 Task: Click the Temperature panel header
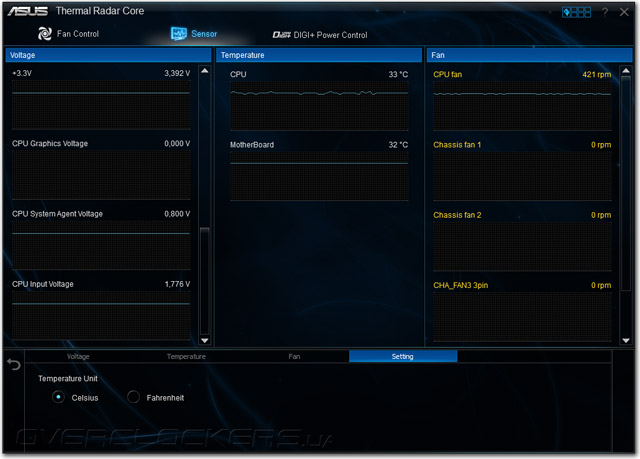(319, 55)
